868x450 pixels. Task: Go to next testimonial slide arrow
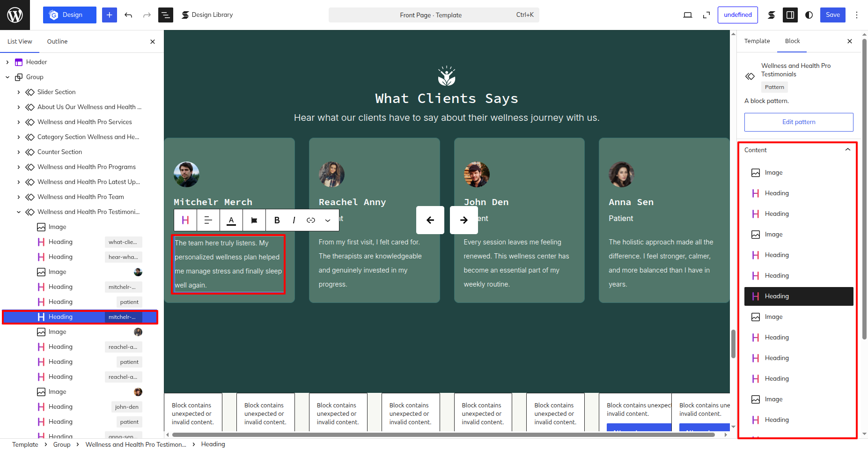click(x=463, y=220)
